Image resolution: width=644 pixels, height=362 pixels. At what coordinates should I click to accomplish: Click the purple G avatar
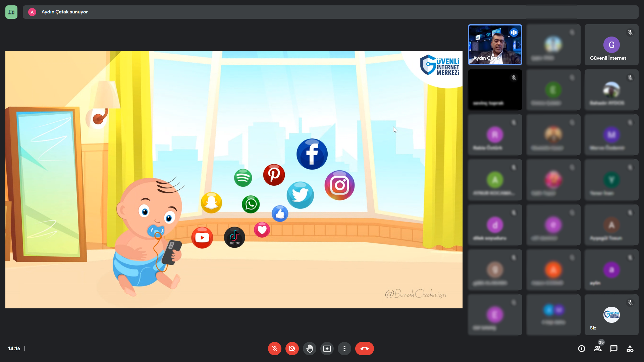click(611, 45)
